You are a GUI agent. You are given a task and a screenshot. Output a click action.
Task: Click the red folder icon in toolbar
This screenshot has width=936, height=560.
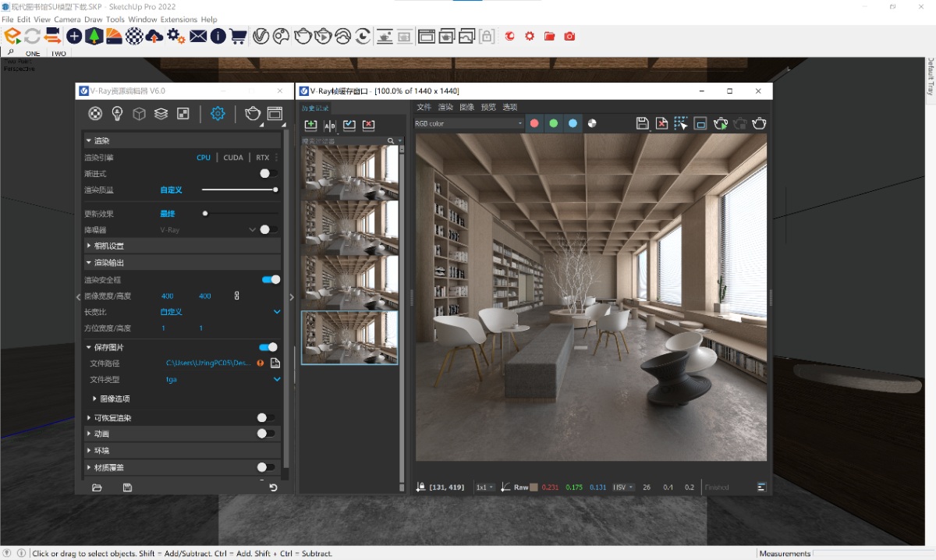point(550,36)
